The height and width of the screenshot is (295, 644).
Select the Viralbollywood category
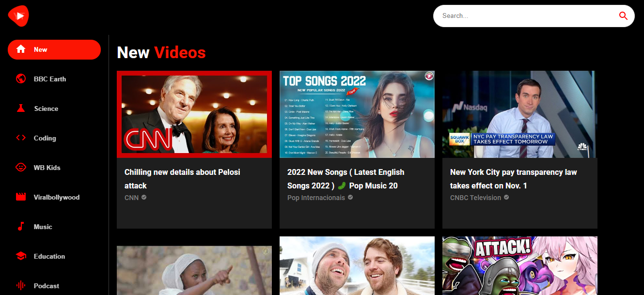[x=54, y=197]
